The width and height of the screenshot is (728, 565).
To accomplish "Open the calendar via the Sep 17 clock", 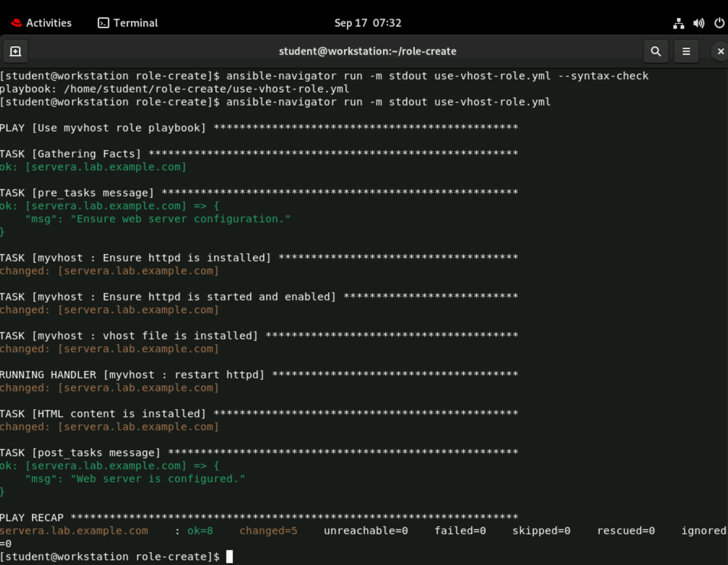I will tap(367, 23).
